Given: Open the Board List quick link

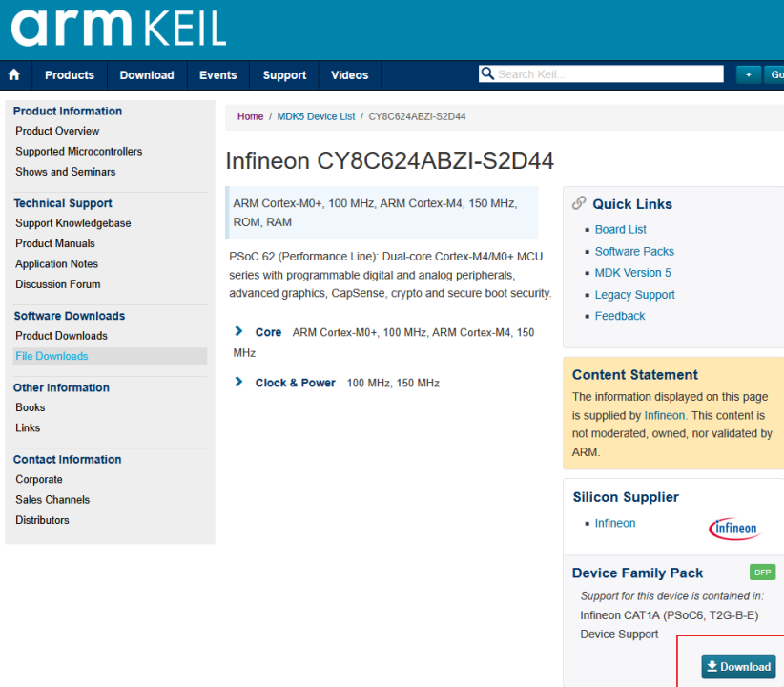Looking at the screenshot, I should pyautogui.click(x=620, y=229).
